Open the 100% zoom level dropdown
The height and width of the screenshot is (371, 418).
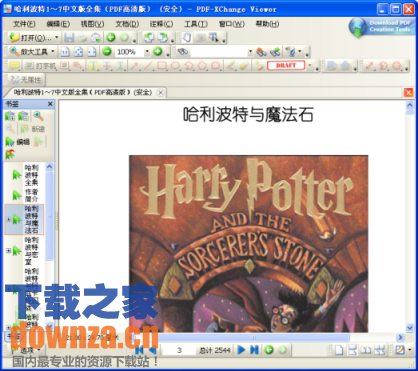pyautogui.click(x=147, y=52)
